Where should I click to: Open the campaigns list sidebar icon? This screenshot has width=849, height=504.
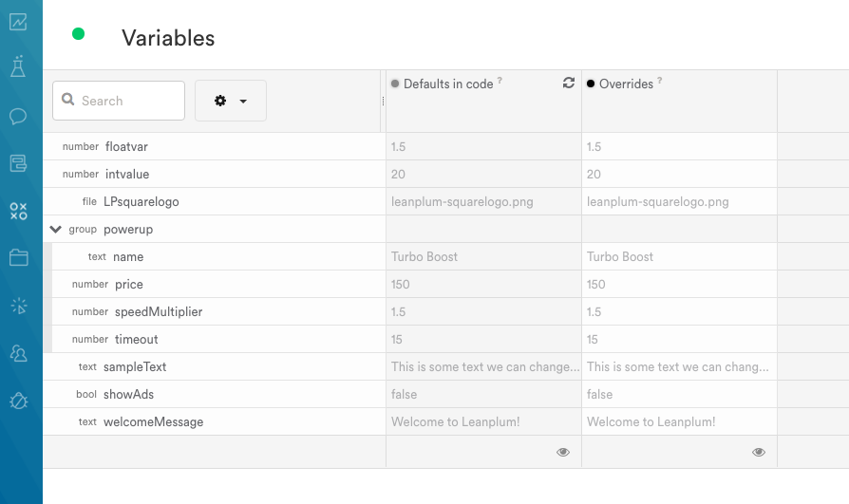point(18,163)
